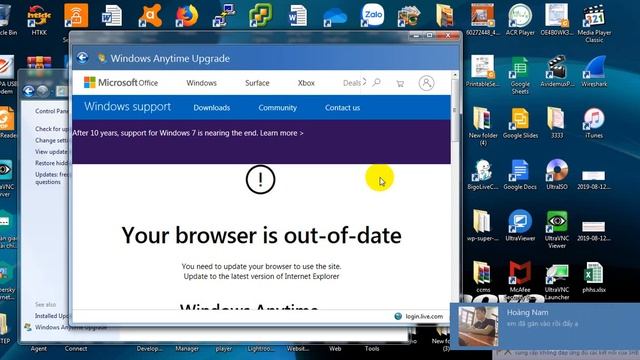Open the search magnifier icon

(376, 82)
